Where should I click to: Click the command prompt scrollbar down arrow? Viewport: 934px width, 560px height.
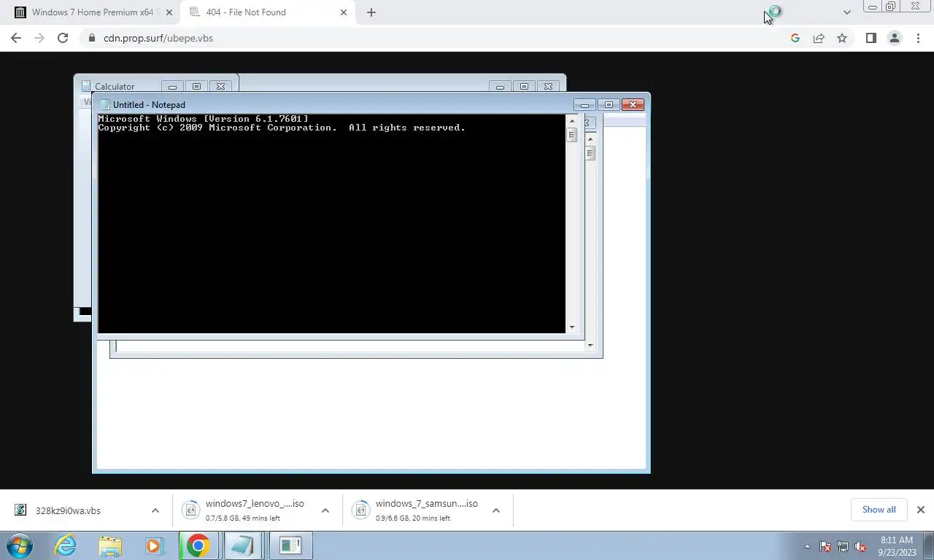tap(572, 327)
